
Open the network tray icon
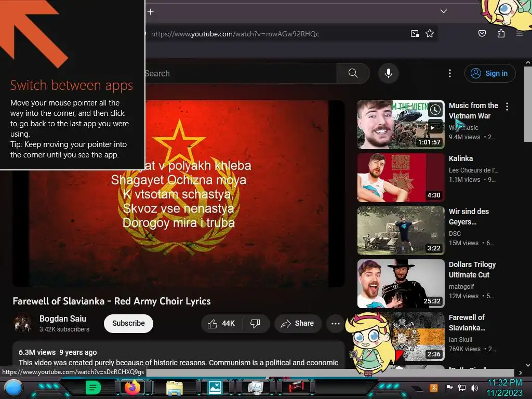coord(461,388)
